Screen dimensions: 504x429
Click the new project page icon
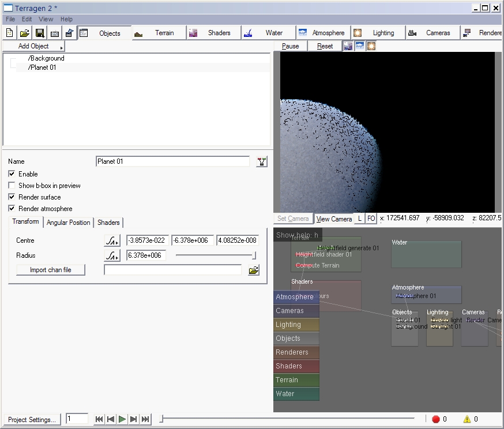9,33
